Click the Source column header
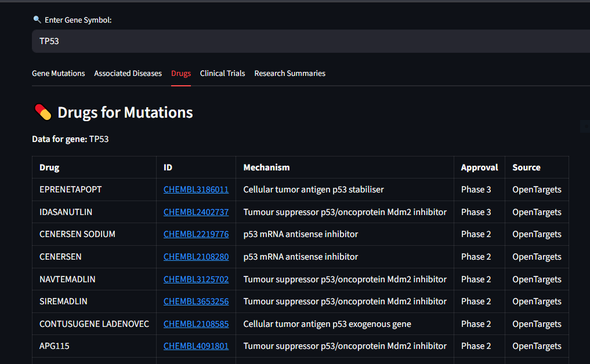Image resolution: width=590 pixels, height=364 pixels. (x=526, y=168)
